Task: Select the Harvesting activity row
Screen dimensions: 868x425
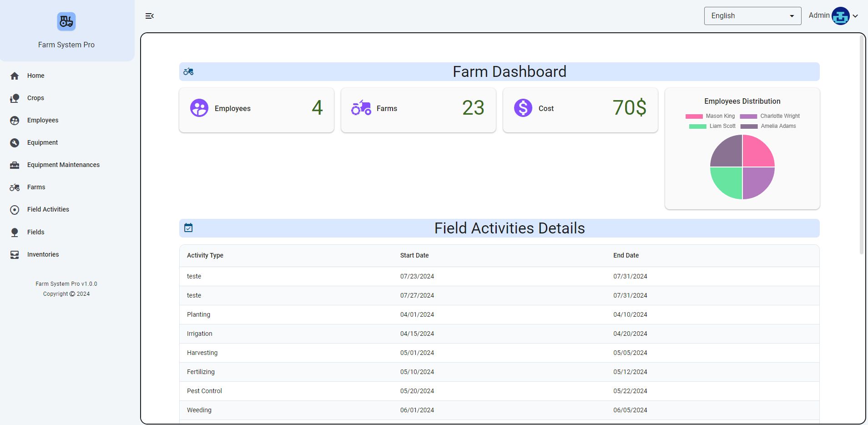Action: coord(202,353)
